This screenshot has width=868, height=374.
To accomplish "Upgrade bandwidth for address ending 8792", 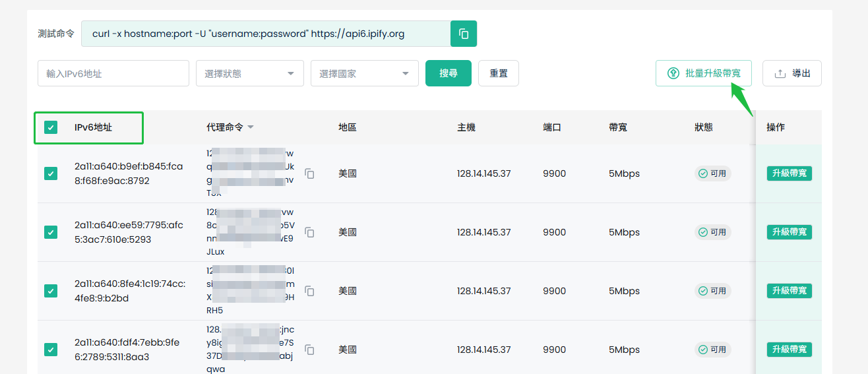I will [x=790, y=173].
